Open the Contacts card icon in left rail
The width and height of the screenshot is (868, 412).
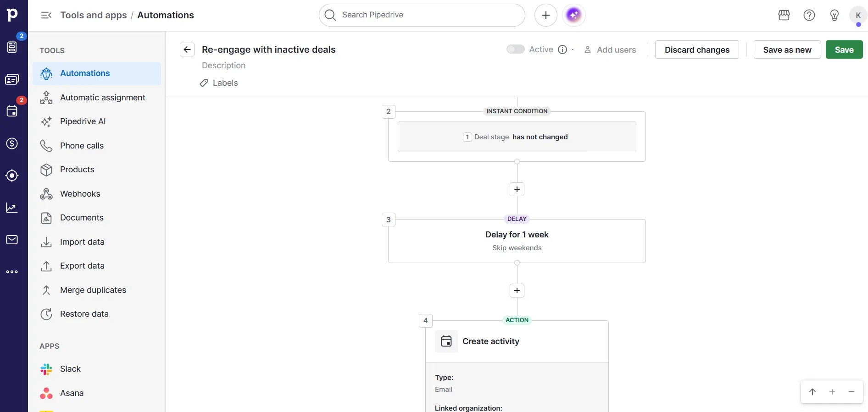click(x=12, y=79)
